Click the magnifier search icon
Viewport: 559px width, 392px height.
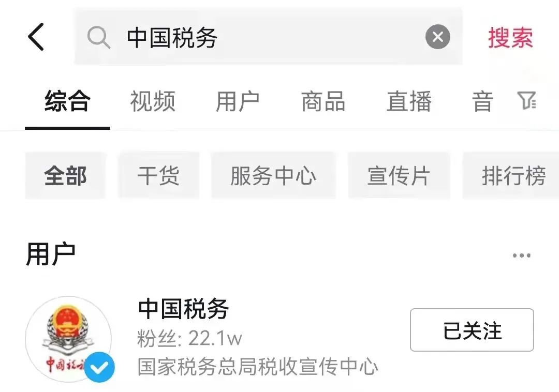coord(98,37)
